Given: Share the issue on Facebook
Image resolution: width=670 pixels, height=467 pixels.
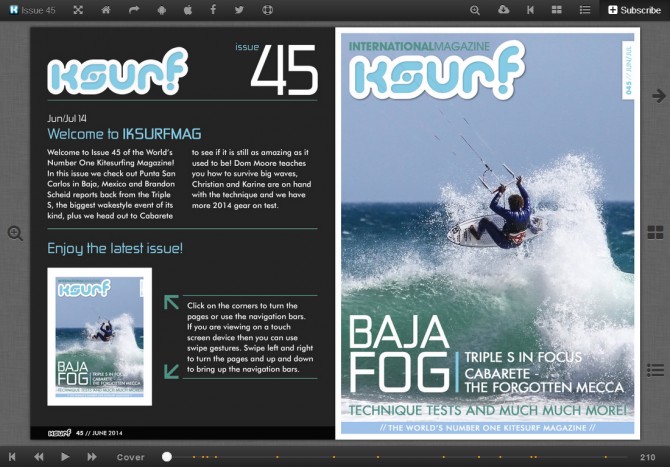Looking at the screenshot, I should coord(213,10).
